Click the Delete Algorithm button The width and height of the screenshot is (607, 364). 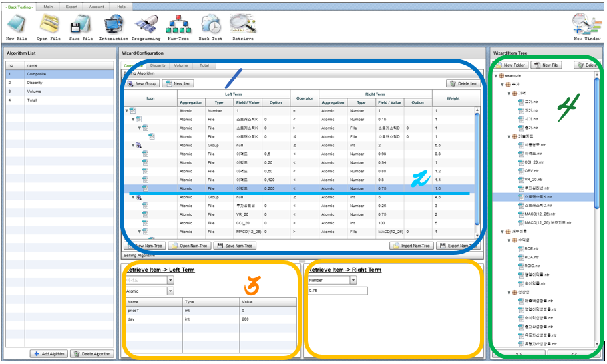(x=92, y=353)
